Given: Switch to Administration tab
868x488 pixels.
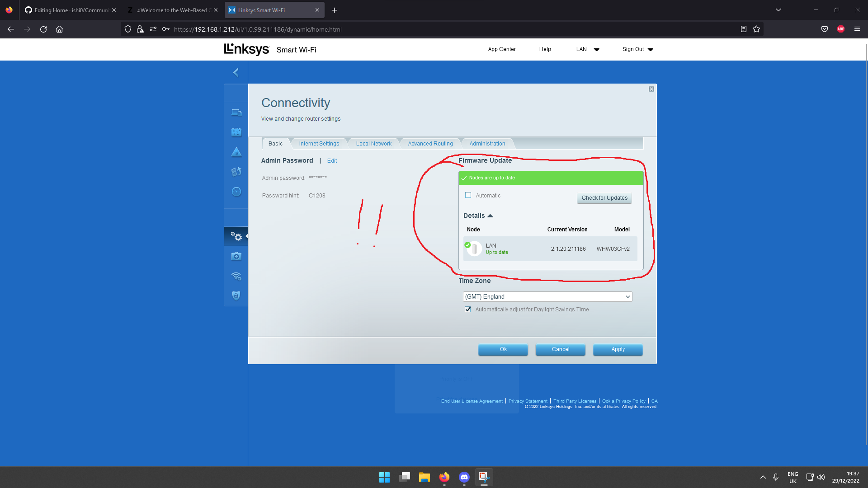Looking at the screenshot, I should click(x=487, y=144).
